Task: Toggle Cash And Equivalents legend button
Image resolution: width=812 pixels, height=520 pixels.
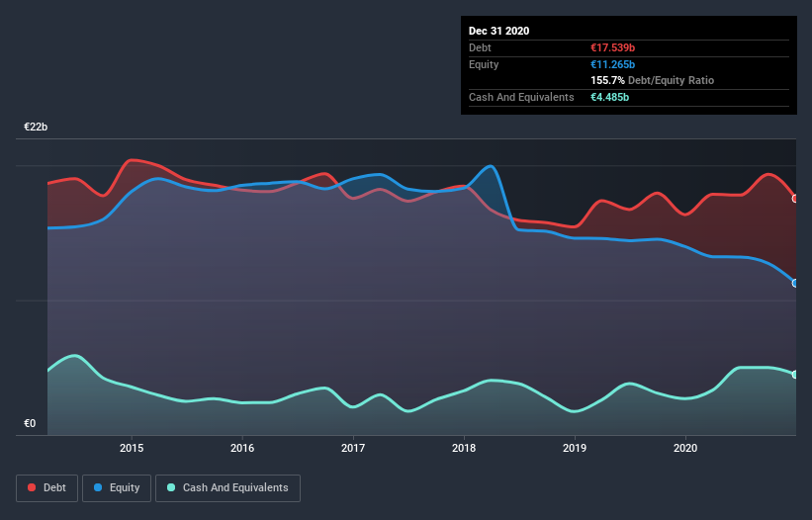Action: point(227,488)
